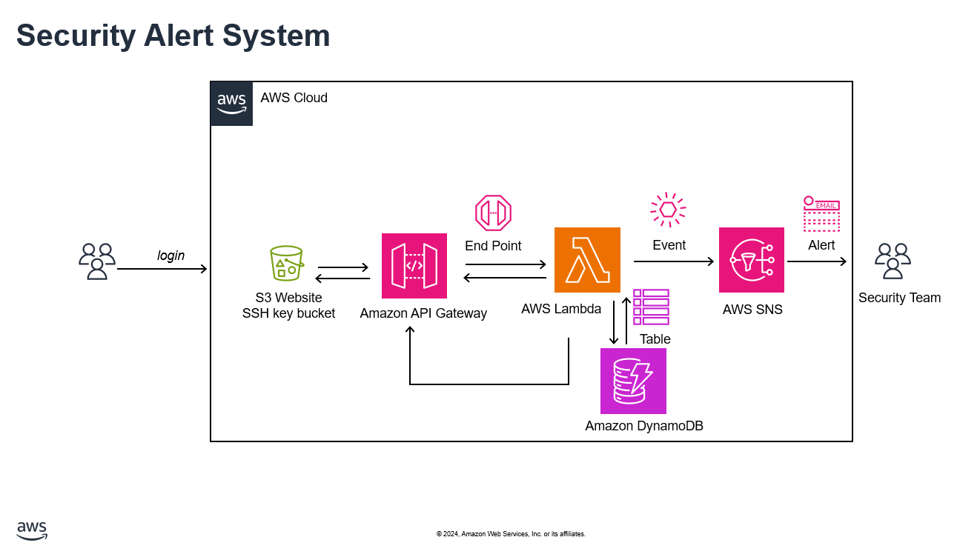Click the users icon beside login
This screenshot has height=557, width=980.
coord(97,261)
